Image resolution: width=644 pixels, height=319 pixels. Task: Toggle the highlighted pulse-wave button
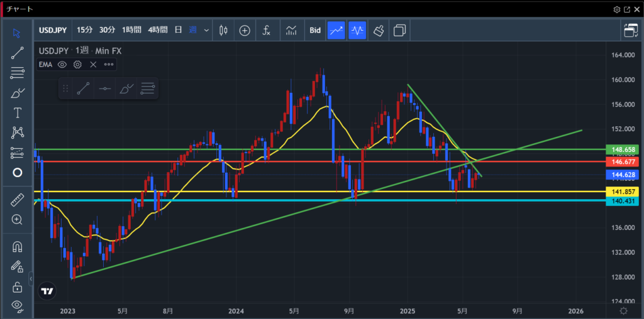click(357, 30)
